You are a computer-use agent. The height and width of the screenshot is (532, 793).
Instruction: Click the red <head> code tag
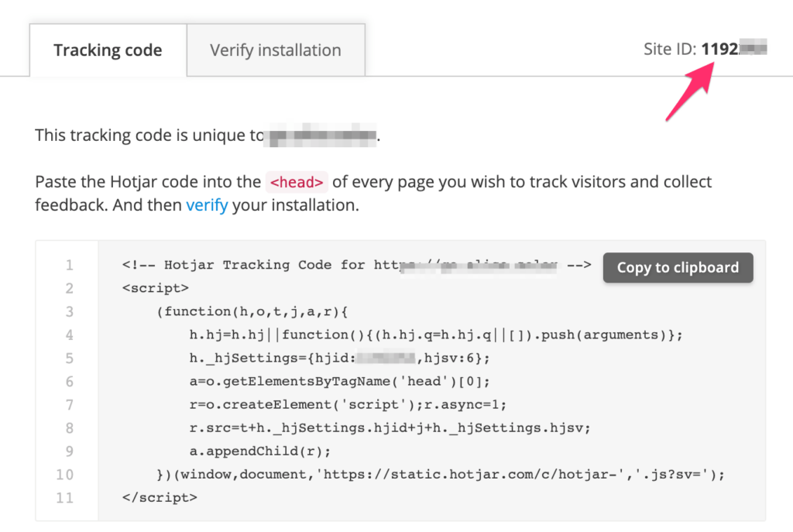[297, 182]
